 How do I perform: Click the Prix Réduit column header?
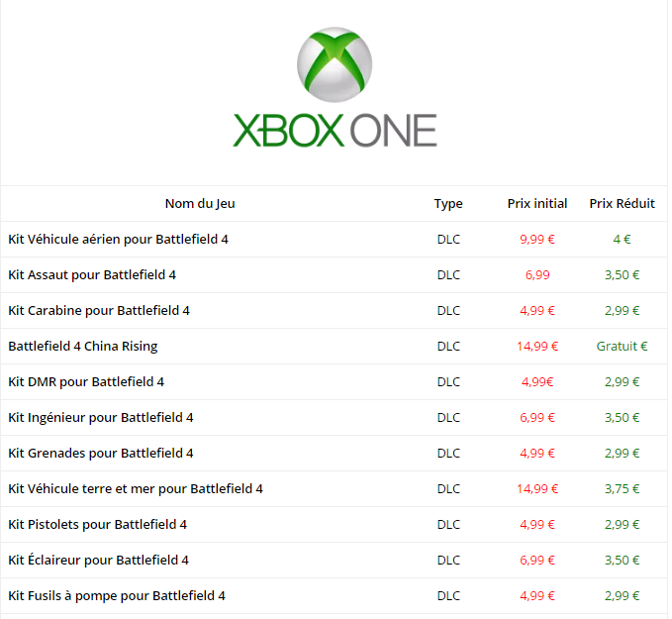coord(622,203)
